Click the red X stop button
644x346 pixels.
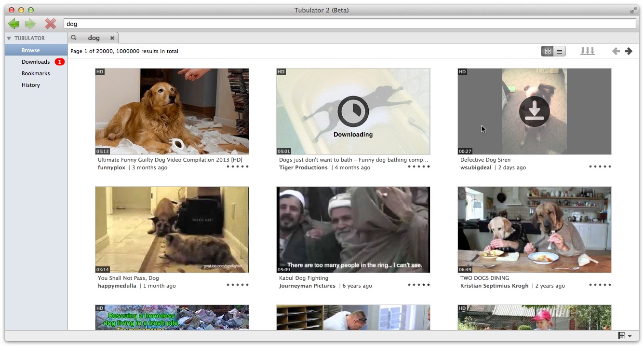51,24
